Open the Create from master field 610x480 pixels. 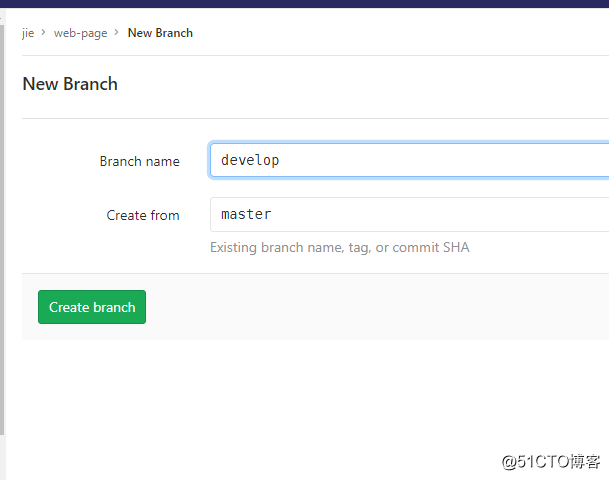[x=410, y=214]
